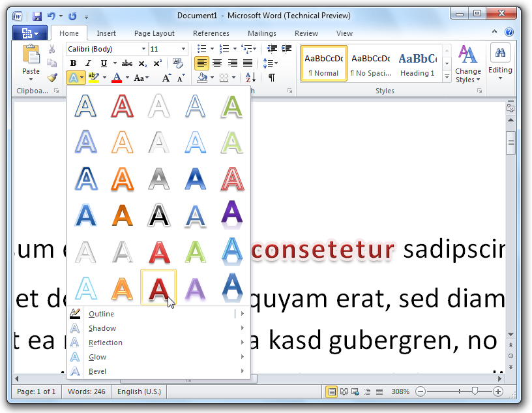The width and height of the screenshot is (532, 413).
Task: Toggle Bold formatting
Action: coord(73,63)
